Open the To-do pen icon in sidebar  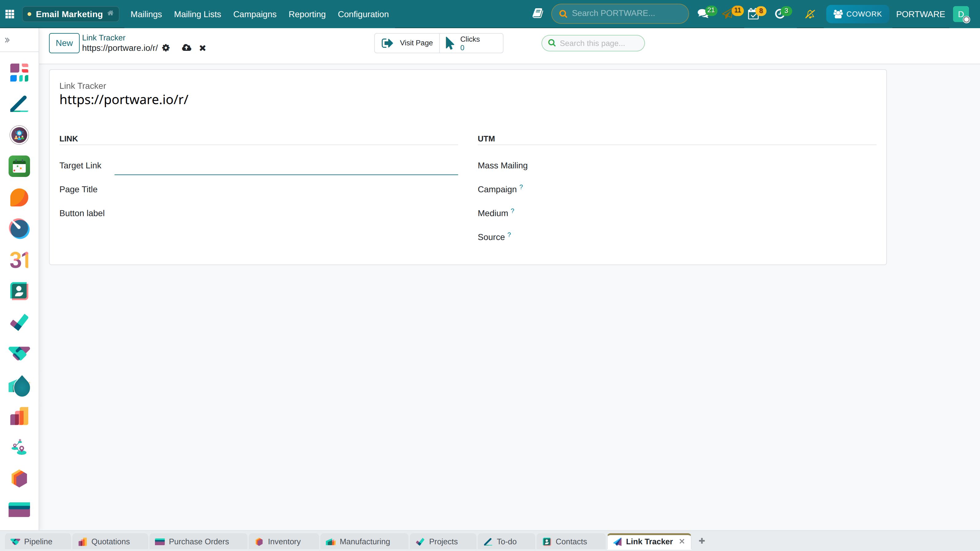(19, 103)
